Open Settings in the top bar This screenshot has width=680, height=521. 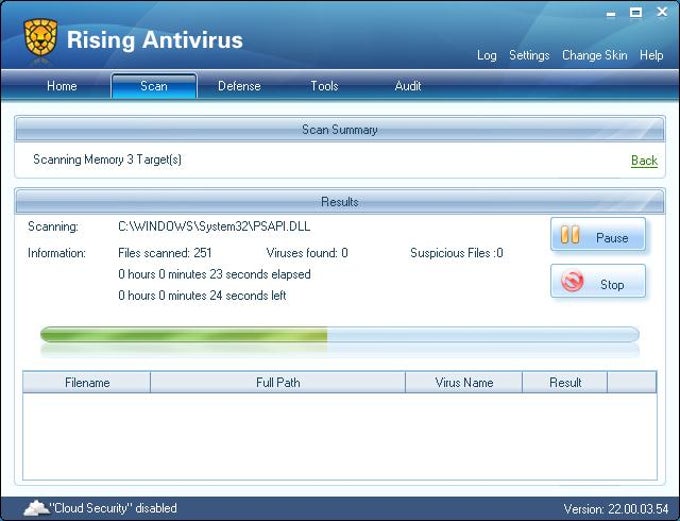tap(529, 56)
